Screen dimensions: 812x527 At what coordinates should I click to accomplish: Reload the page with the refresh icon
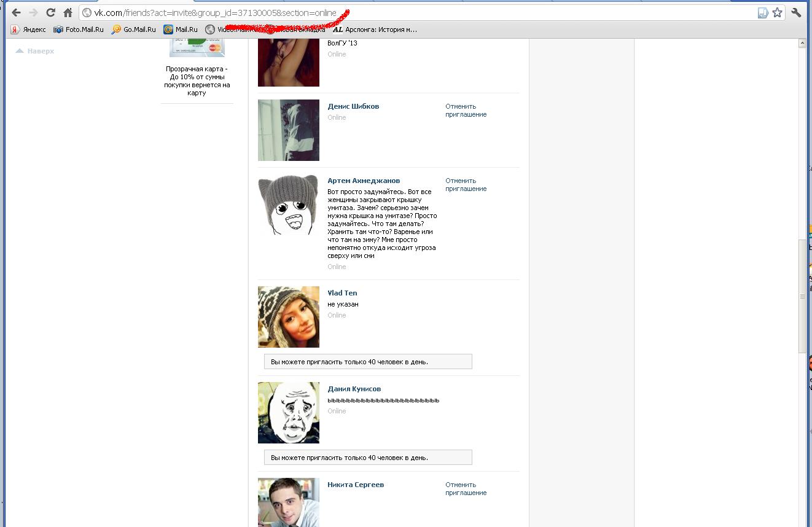click(50, 12)
